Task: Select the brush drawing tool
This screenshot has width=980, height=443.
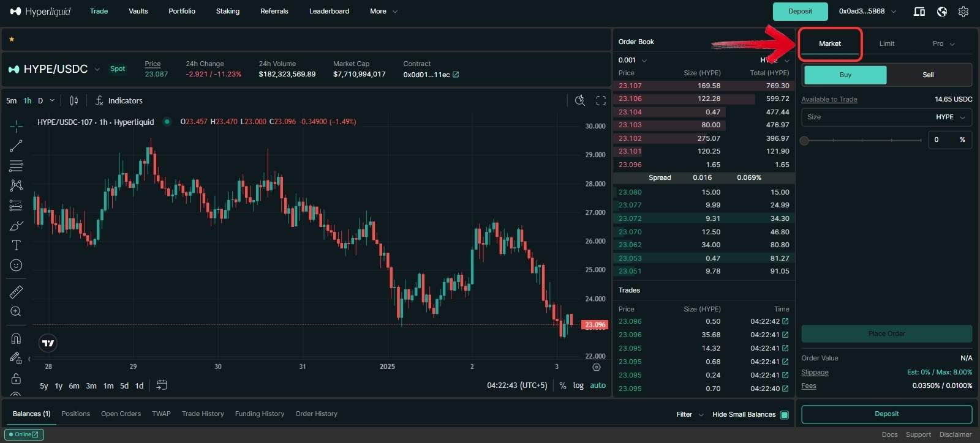Action: pyautogui.click(x=17, y=226)
